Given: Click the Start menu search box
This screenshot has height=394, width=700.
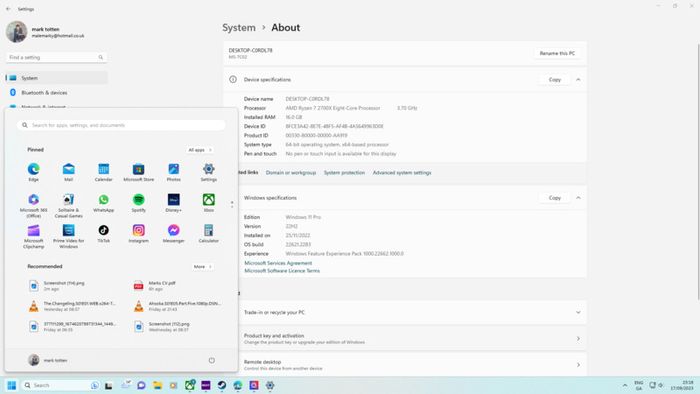Looking at the screenshot, I should coord(121,125).
